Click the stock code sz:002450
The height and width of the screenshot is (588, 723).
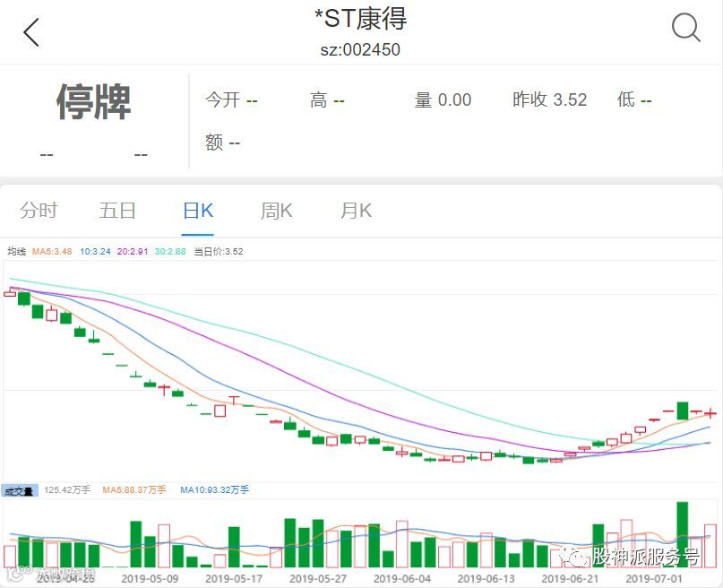360,49
